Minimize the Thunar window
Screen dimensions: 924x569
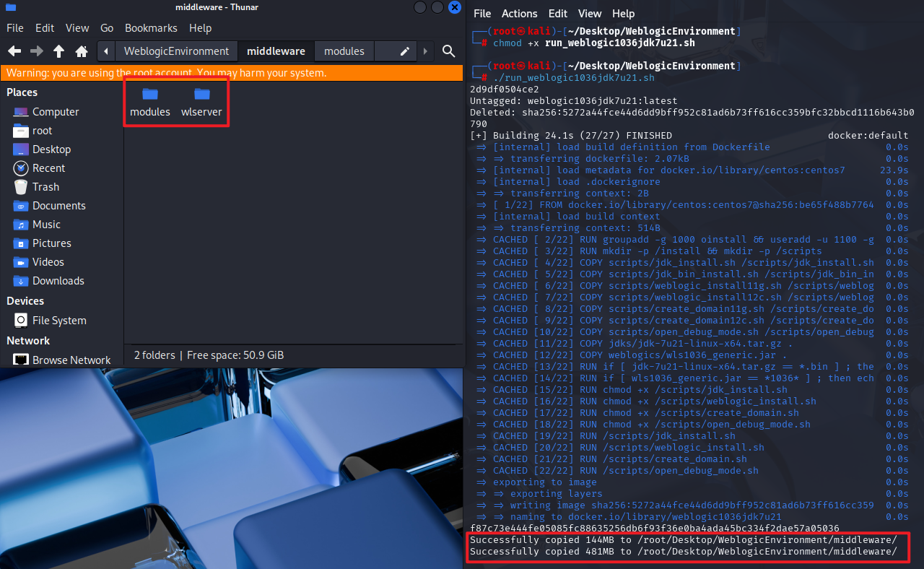(420, 7)
